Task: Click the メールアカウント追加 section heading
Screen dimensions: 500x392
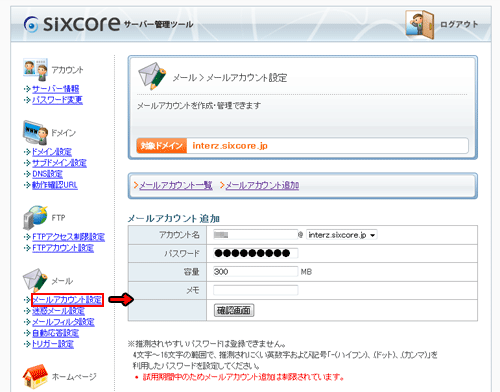Action: pos(173,218)
